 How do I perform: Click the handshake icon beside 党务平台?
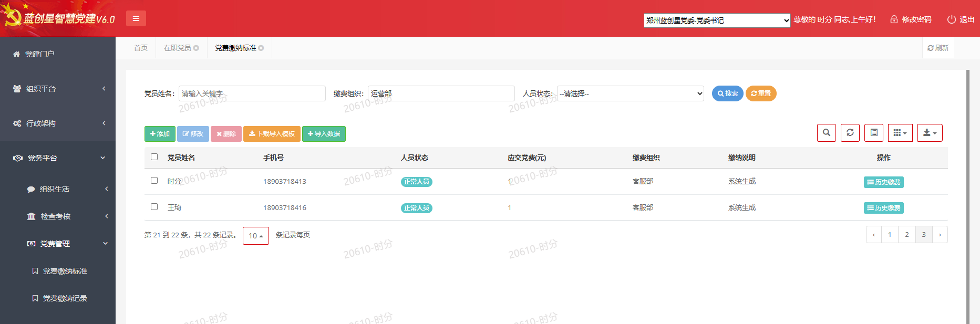(x=18, y=158)
